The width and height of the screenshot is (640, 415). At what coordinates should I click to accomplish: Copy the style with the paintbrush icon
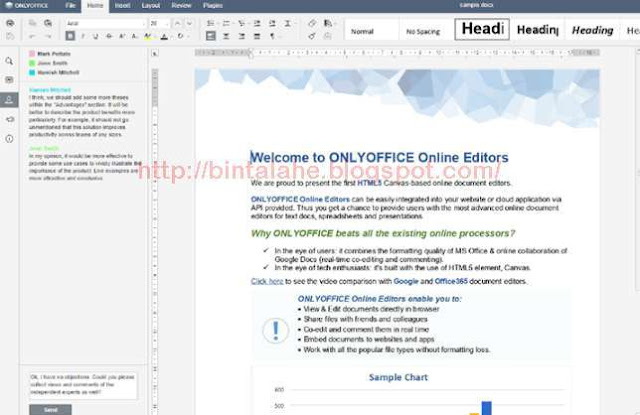pos(312,36)
